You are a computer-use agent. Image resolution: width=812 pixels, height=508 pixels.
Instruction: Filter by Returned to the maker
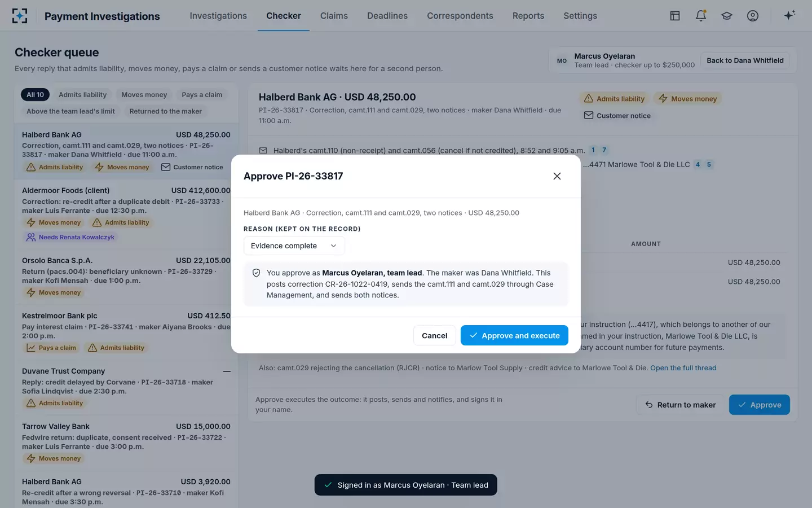pyautogui.click(x=165, y=111)
